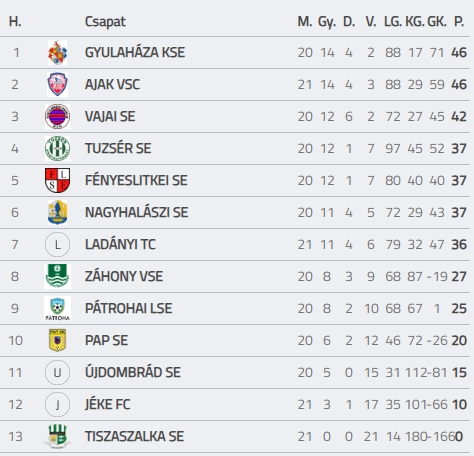Click the Csapat column header

point(105,22)
